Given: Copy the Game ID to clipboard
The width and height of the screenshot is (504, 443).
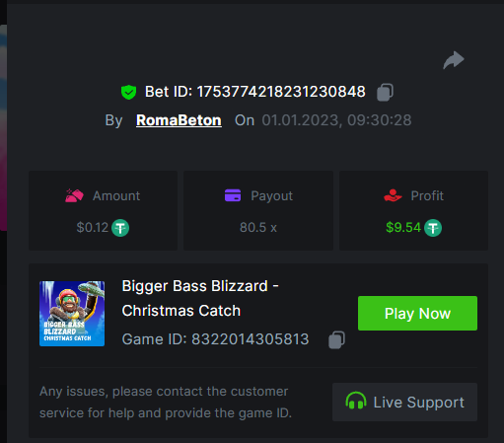Looking at the screenshot, I should click(x=336, y=339).
